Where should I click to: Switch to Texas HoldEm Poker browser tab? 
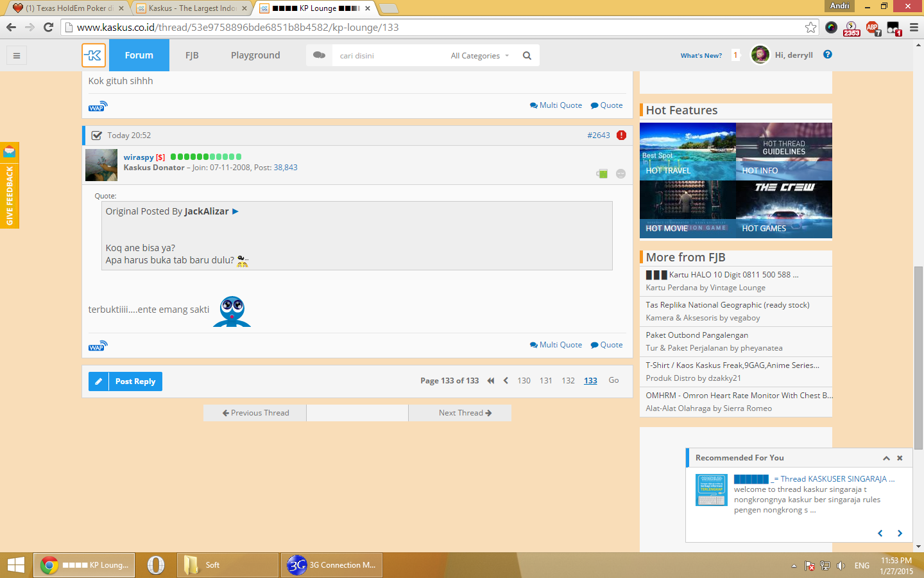pyautogui.click(x=67, y=8)
